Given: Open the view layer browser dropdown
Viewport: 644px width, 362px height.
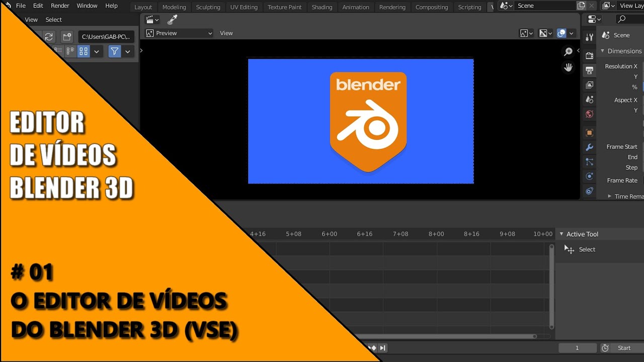Looking at the screenshot, I should (x=609, y=6).
